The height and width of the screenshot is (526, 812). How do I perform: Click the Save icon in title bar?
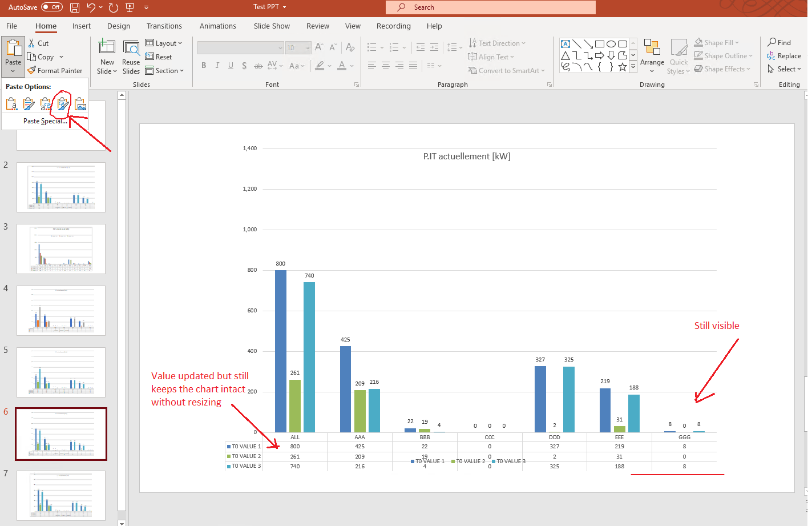click(x=75, y=7)
